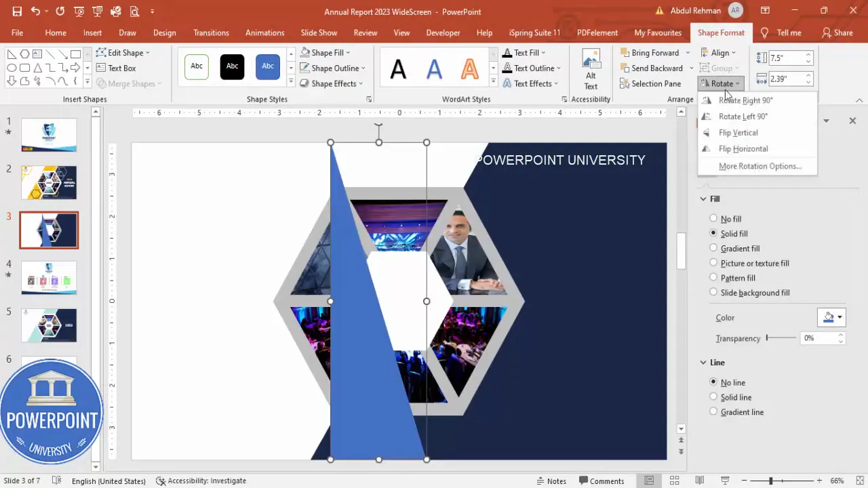Apply the blue WordArt A style
Image resolution: width=868 pixels, height=488 pixels.
[434, 68]
